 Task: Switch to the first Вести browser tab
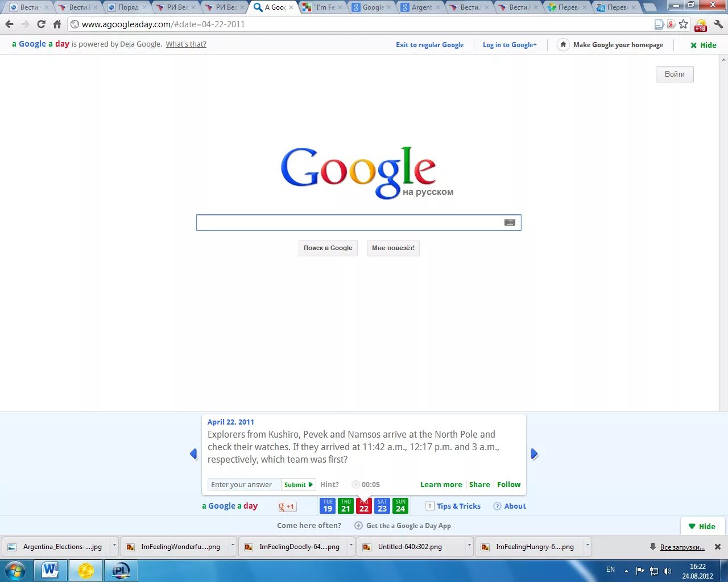pyautogui.click(x=29, y=7)
